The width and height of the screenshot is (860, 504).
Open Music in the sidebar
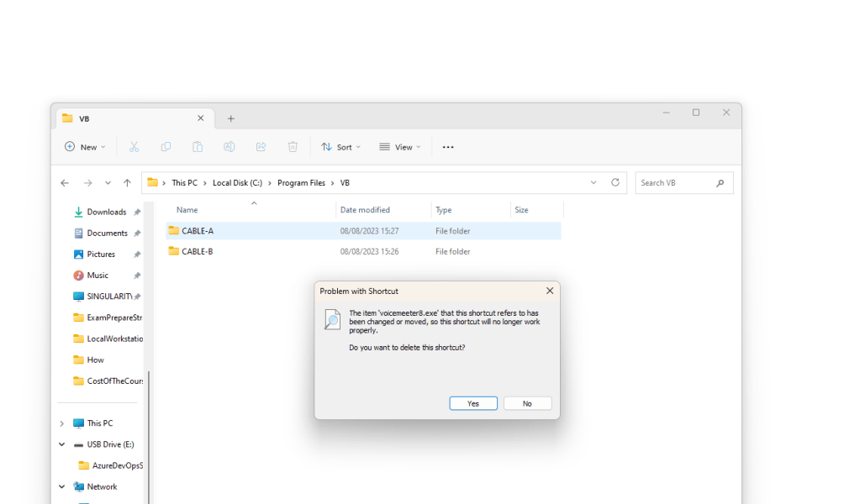[x=98, y=275]
